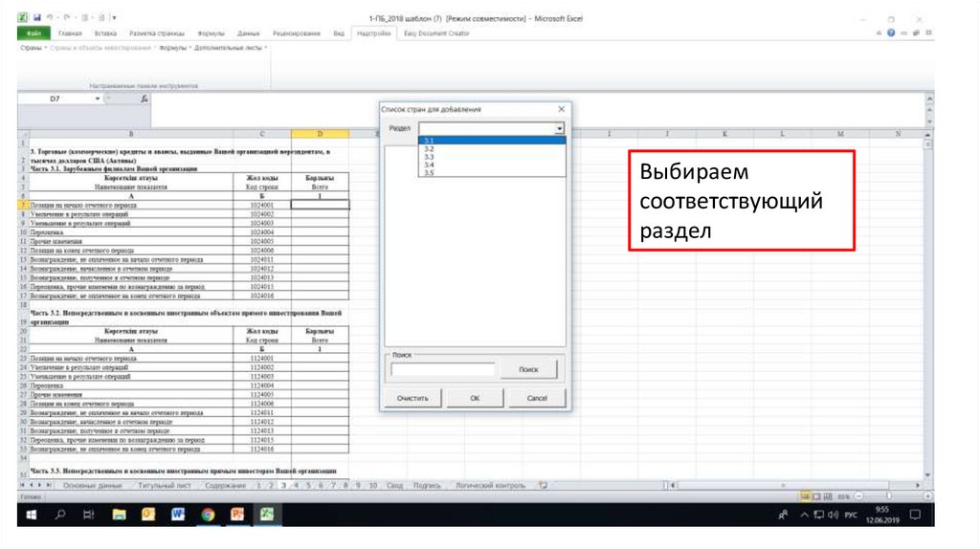Insert new worksheet tab icon

[544, 485]
